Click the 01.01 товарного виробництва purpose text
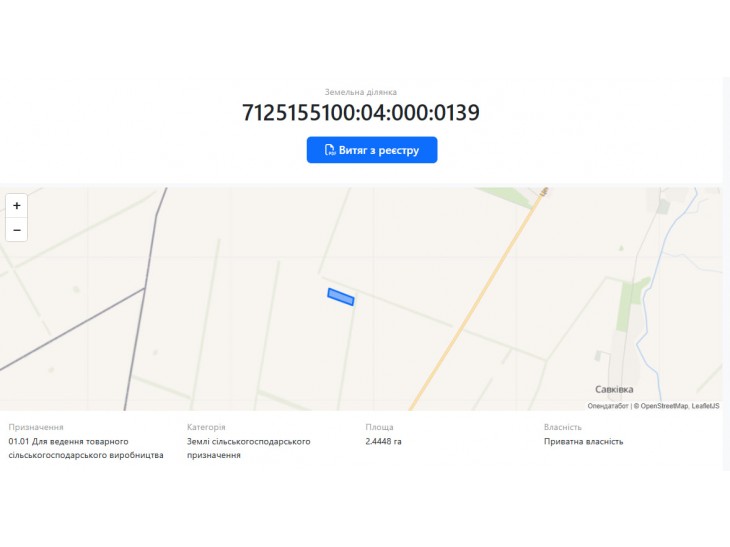 tap(86, 448)
